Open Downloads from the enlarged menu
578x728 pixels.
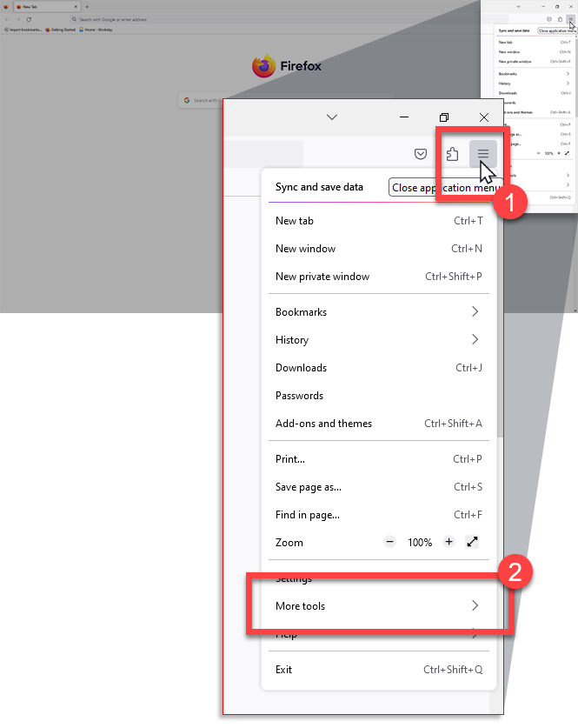379,368
